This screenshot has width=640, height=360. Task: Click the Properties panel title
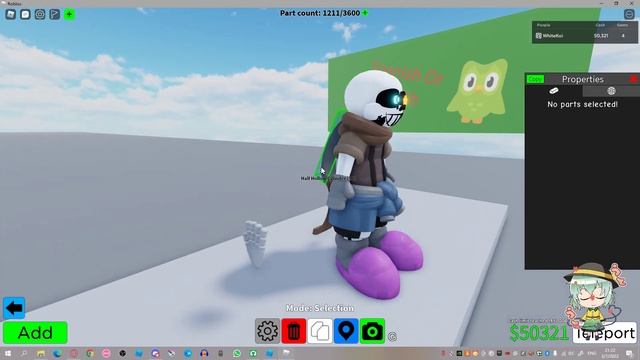[582, 79]
